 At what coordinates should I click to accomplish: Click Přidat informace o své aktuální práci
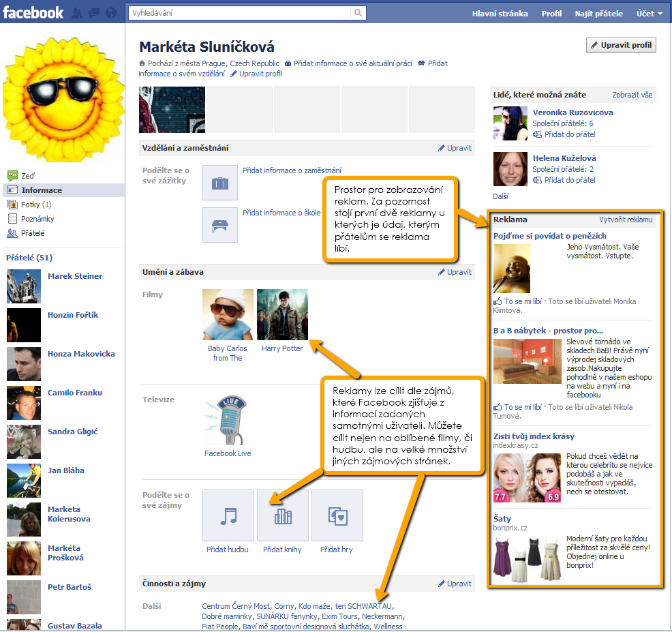point(352,63)
